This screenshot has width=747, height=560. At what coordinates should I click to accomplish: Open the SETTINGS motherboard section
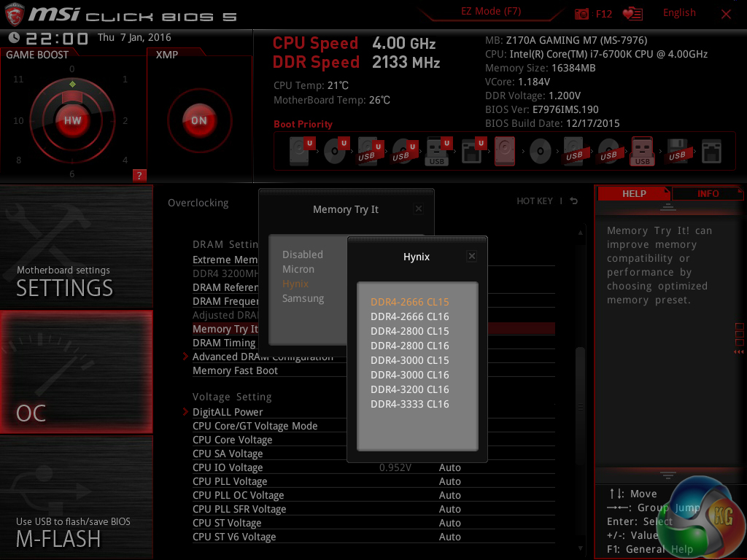(76, 247)
